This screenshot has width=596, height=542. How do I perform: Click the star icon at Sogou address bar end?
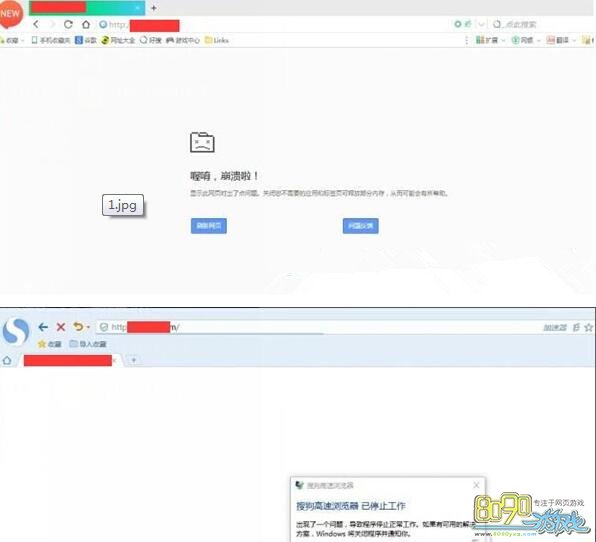588,327
